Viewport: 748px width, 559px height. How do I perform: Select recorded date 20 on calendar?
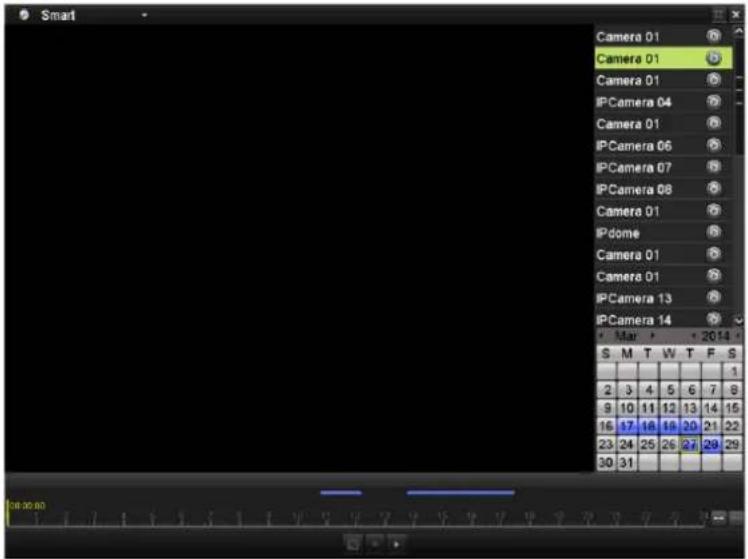pyautogui.click(x=690, y=426)
